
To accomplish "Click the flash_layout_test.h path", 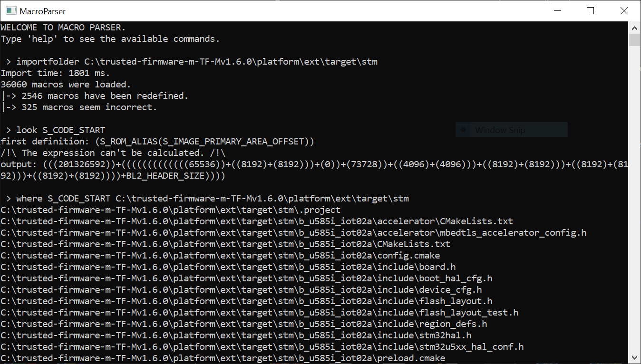I will [260, 313].
